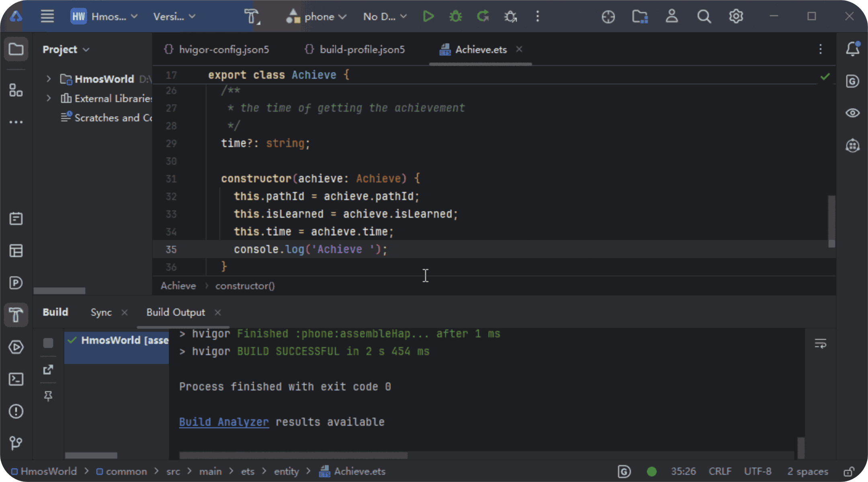Toggle the Previewer eye icon
The height and width of the screenshot is (482, 868).
852,113
